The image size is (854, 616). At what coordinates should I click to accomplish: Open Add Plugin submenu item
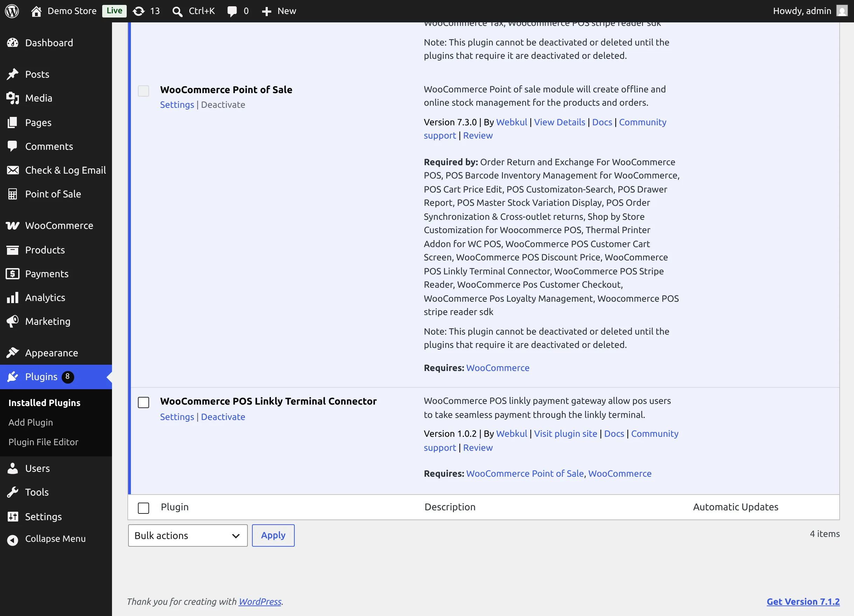click(31, 422)
